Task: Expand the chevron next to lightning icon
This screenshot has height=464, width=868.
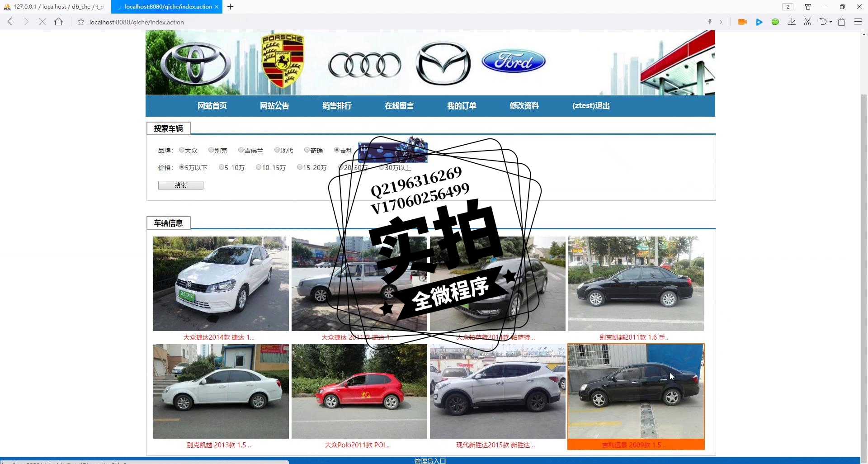Action: coord(721,22)
